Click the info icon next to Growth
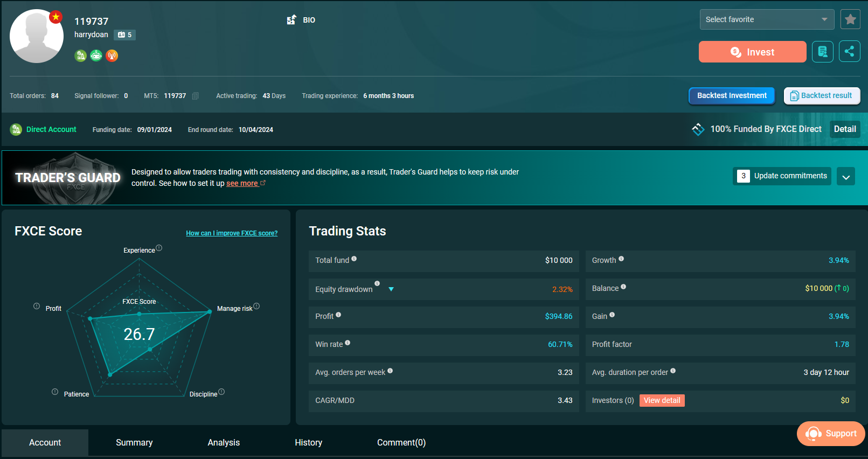The image size is (868, 459). [621, 259]
